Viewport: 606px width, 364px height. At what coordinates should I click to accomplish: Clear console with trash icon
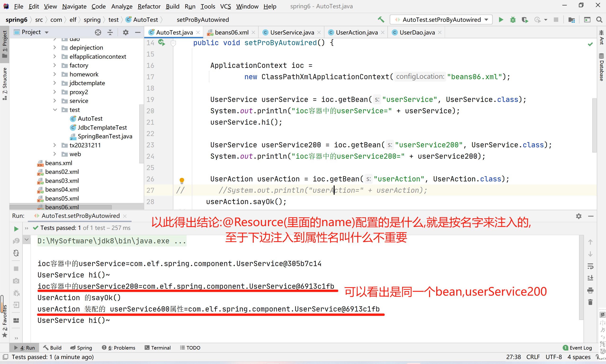coord(590,302)
